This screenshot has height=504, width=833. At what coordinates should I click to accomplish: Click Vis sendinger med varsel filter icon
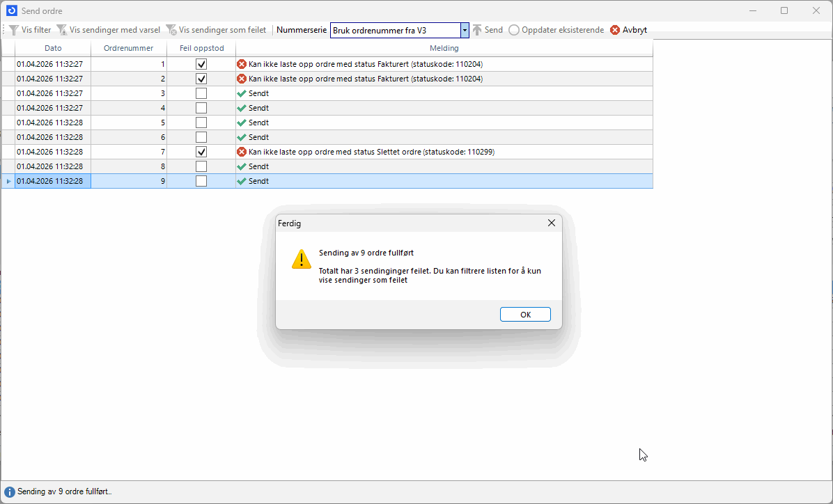coord(62,31)
